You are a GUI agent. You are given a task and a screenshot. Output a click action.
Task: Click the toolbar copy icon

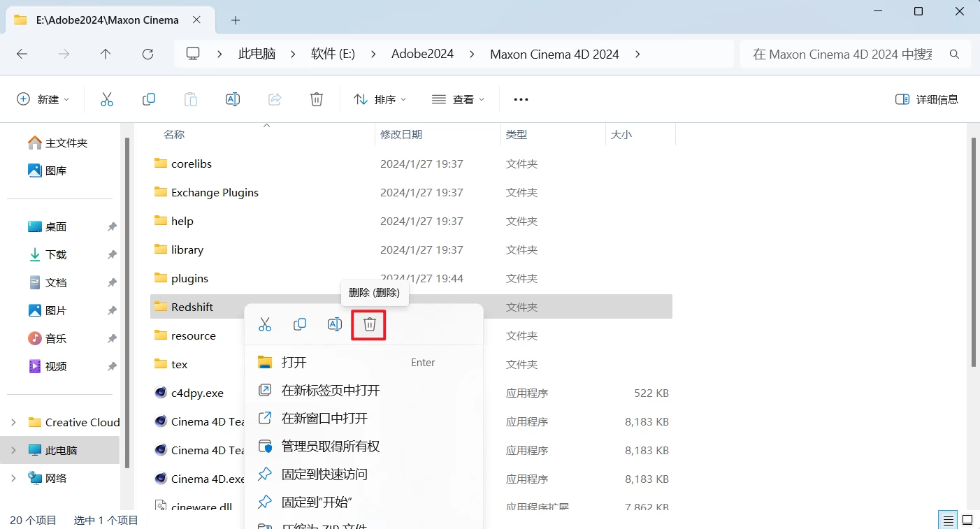[149, 99]
